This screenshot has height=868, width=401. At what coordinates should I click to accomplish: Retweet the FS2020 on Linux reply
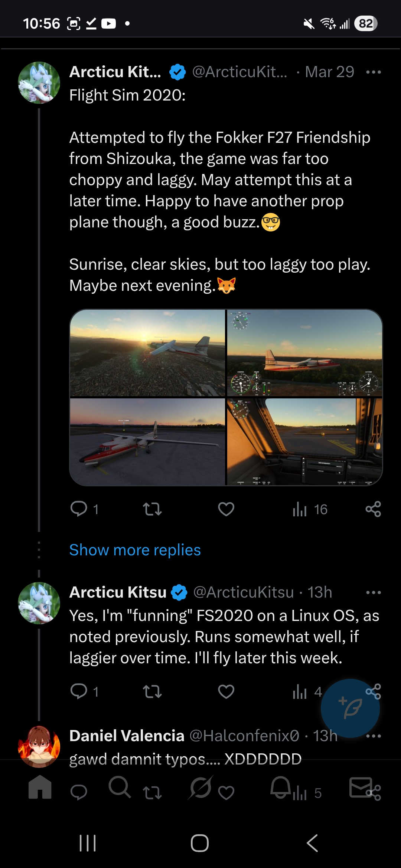[x=152, y=691]
